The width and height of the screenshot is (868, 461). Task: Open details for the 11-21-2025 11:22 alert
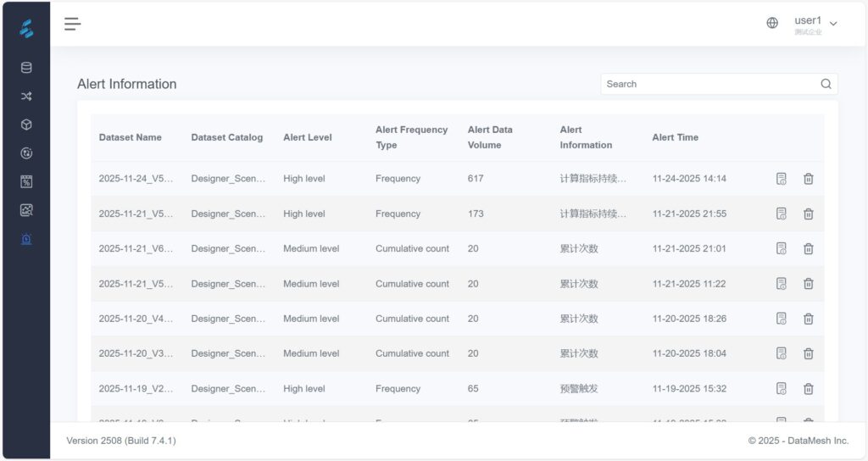pos(782,284)
